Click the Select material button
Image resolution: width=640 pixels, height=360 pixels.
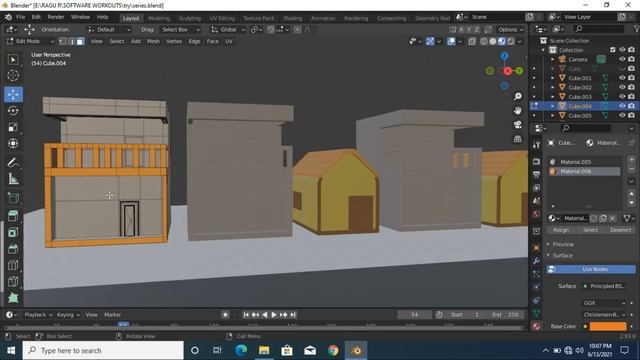click(590, 230)
